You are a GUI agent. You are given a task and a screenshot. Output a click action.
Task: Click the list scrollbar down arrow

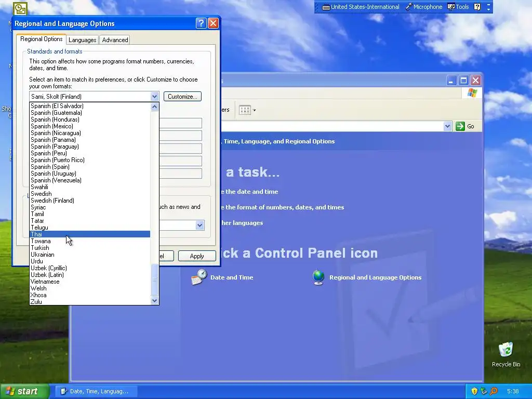tap(154, 301)
